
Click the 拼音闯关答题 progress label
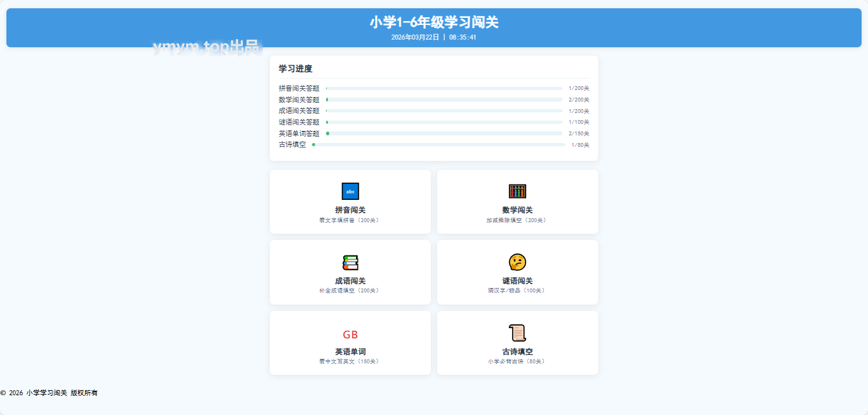[299, 89]
